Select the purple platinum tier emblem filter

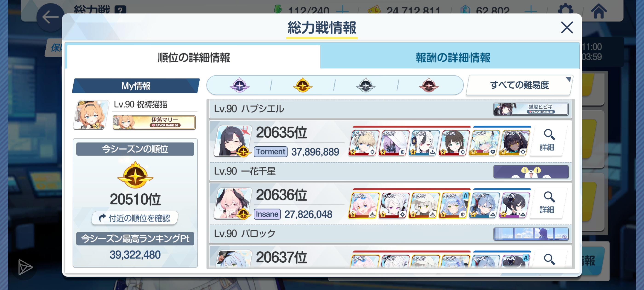coord(239,85)
